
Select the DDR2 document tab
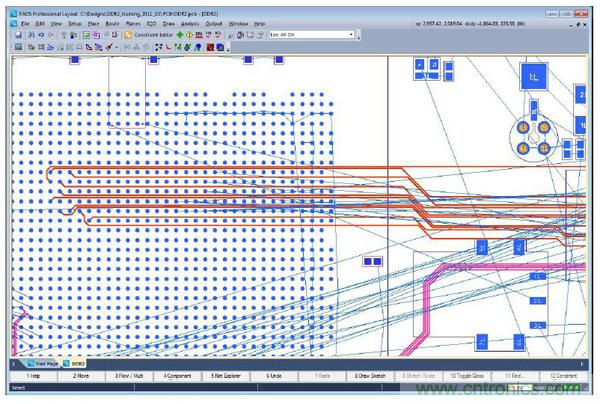pyautogui.click(x=79, y=362)
